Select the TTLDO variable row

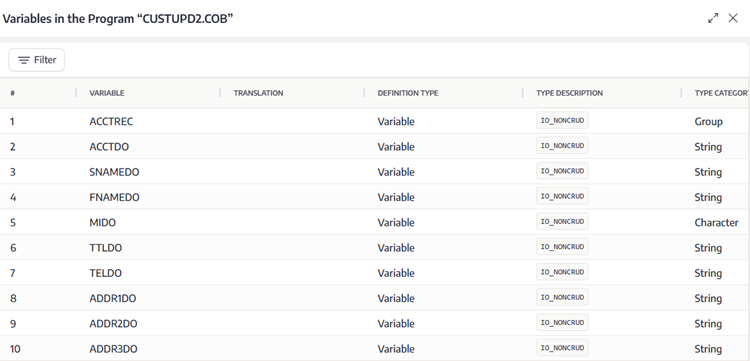point(375,248)
